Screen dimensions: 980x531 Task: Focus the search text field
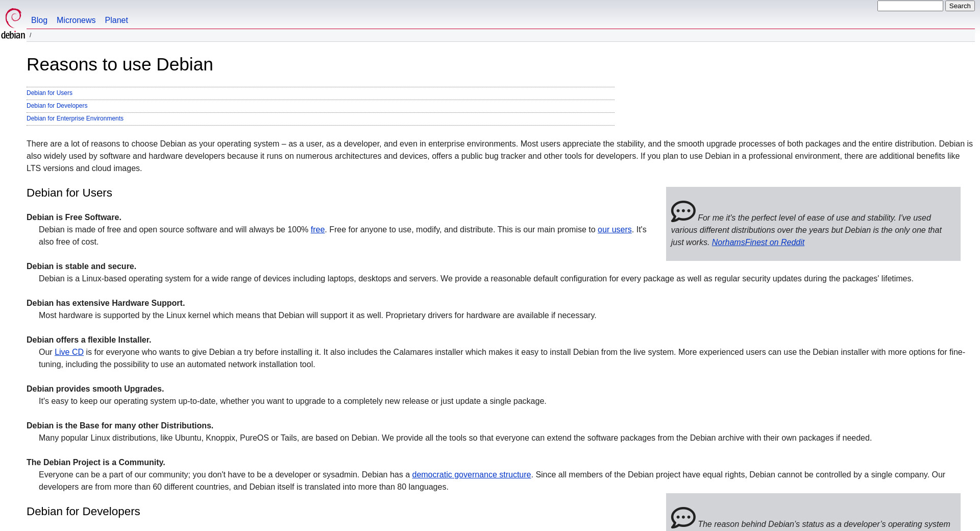910,6
